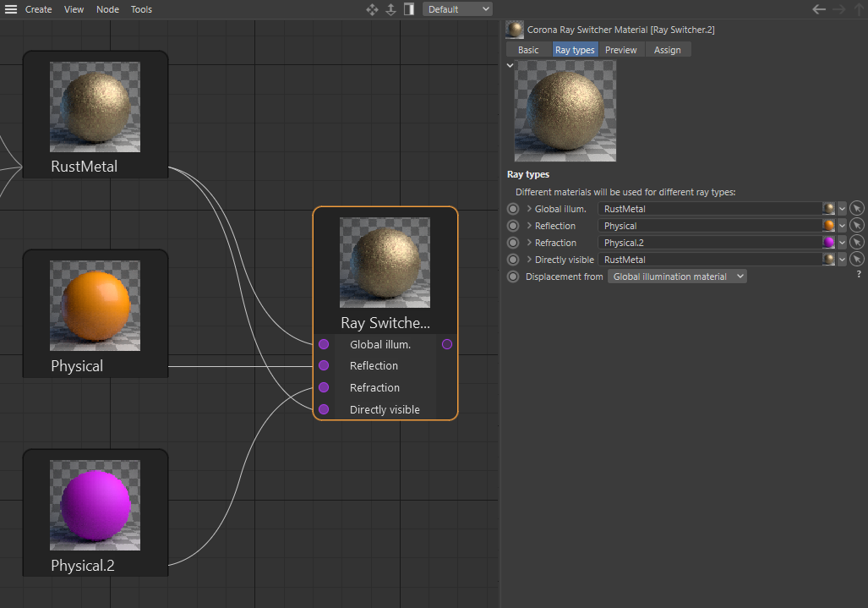Go back with the left arrow icon
Screen dimensions: 868x608
[x=819, y=8]
